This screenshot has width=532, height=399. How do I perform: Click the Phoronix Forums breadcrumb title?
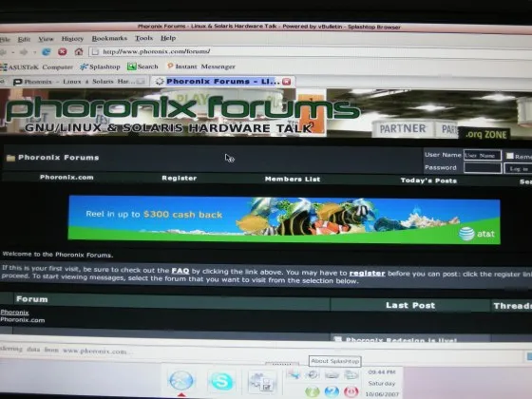(58, 158)
